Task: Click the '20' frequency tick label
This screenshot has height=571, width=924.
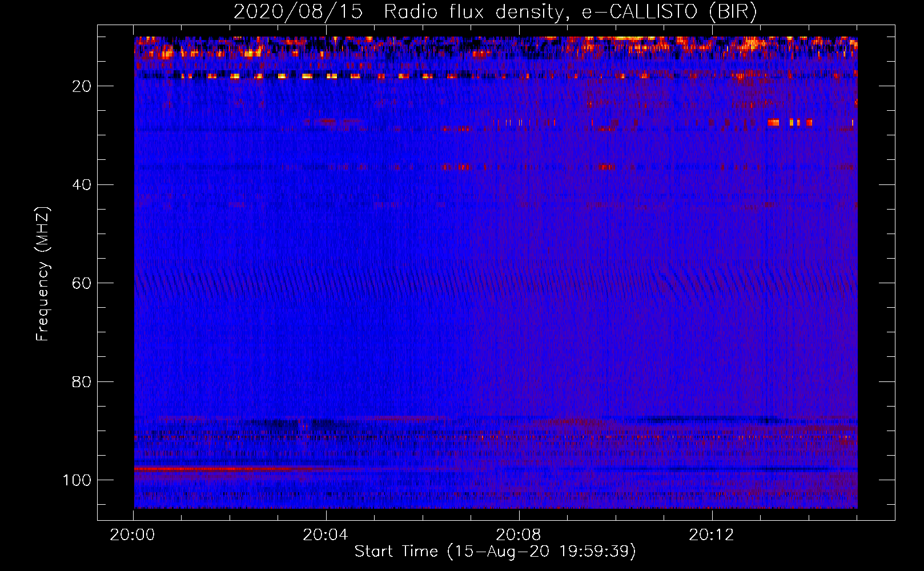Action: tap(82, 86)
